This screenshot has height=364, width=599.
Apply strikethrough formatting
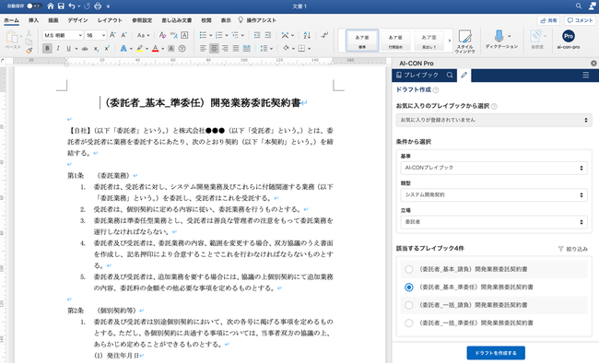click(x=85, y=49)
